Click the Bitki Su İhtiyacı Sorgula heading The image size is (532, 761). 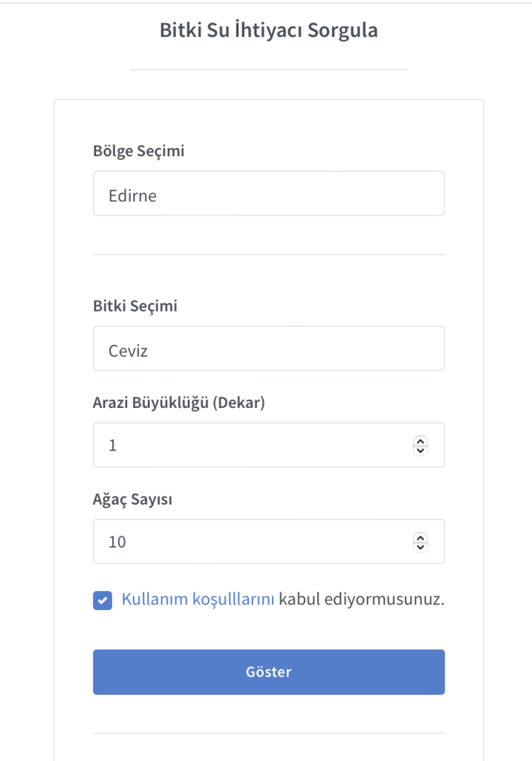pos(268,31)
